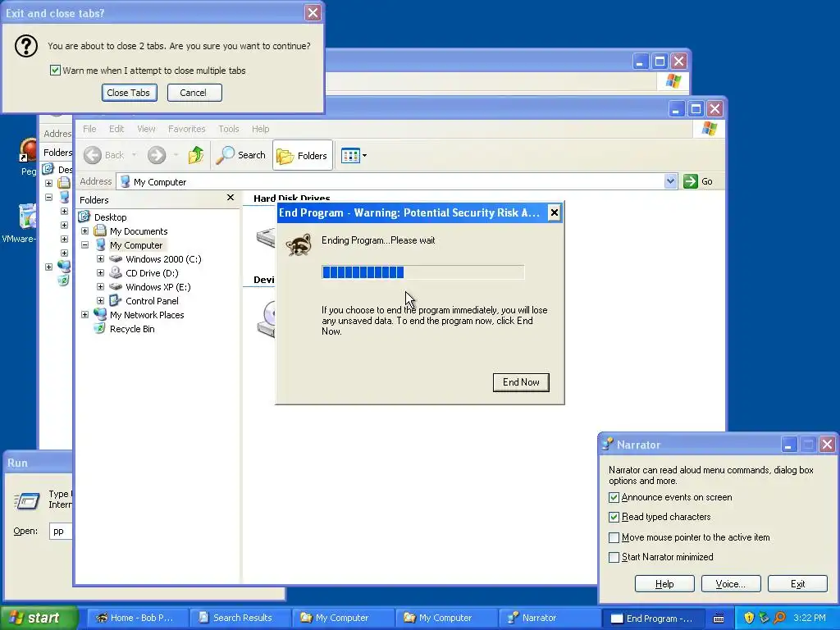This screenshot has height=630, width=840.
Task: Expand the My Documents tree node
Action: click(x=84, y=231)
